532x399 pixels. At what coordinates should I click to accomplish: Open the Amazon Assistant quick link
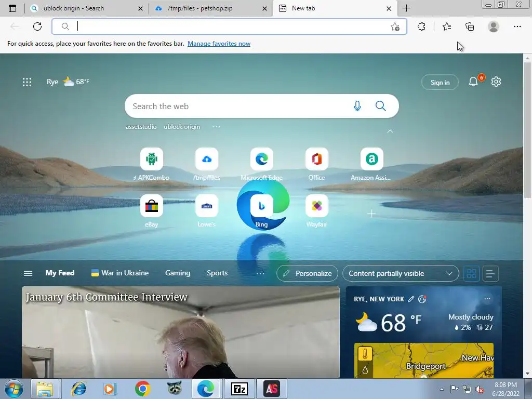click(x=371, y=164)
